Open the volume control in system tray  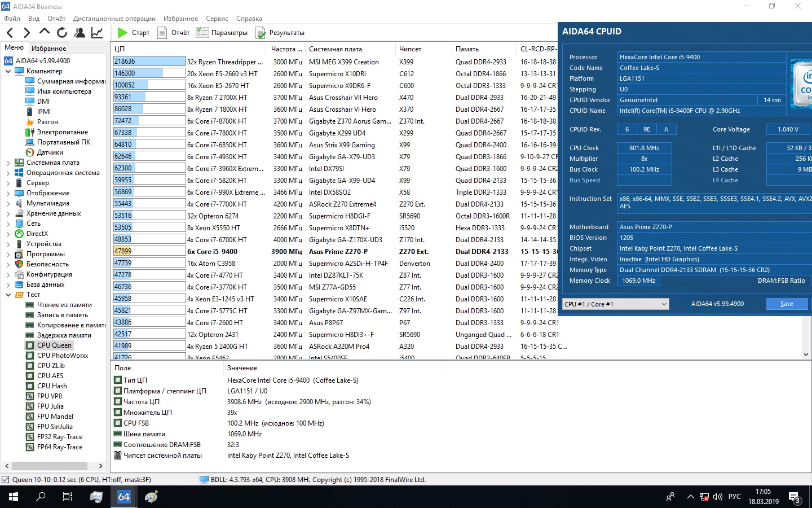718,497
